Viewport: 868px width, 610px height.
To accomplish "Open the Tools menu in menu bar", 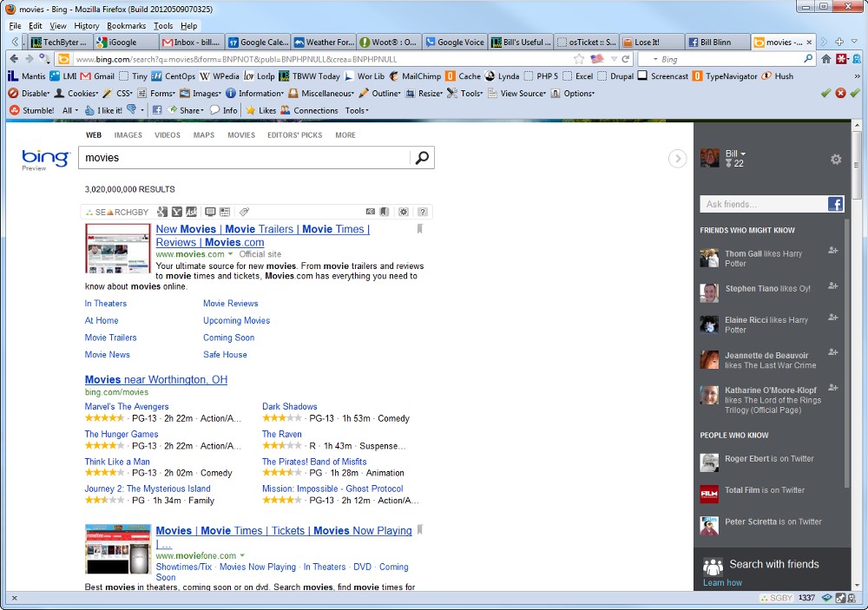I will click(163, 25).
